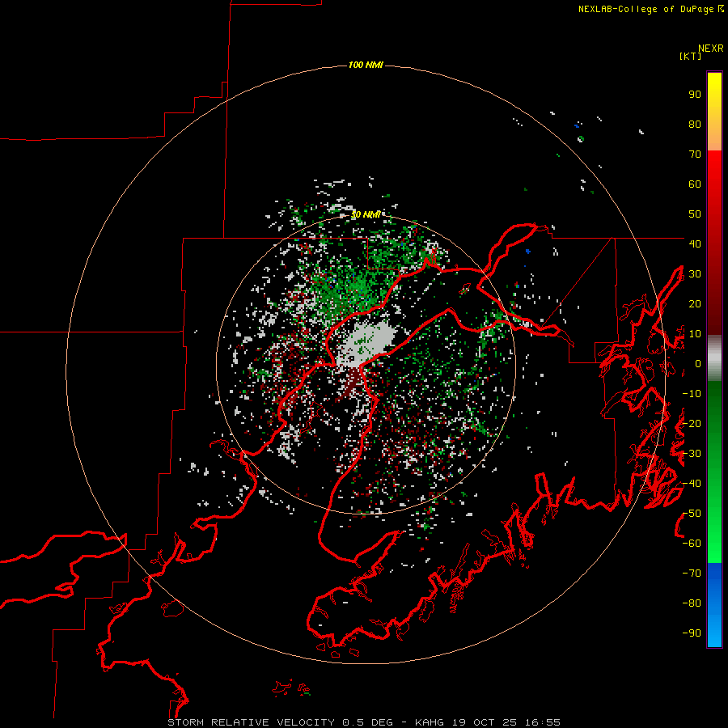
Task: Click the 80 value on the color scale
Action: click(695, 125)
